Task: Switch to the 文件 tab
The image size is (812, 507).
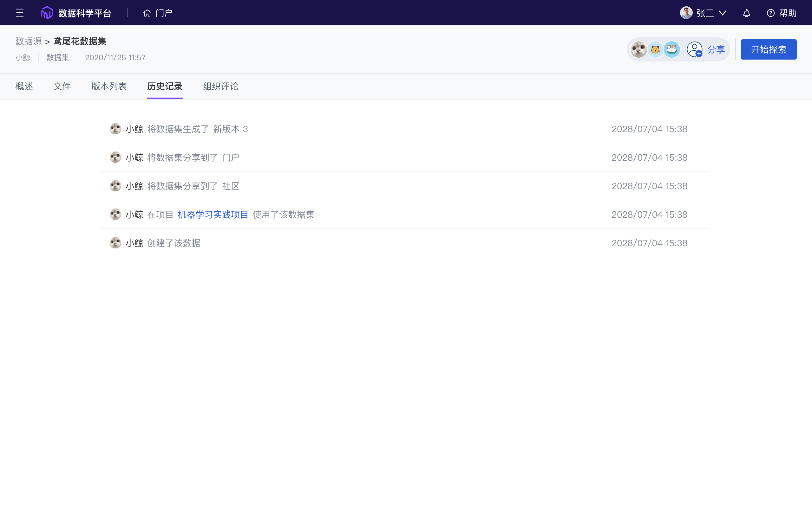Action: click(x=62, y=86)
